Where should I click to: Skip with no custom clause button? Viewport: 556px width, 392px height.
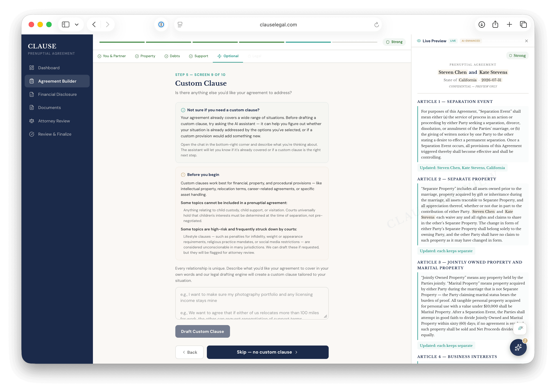tap(268, 352)
